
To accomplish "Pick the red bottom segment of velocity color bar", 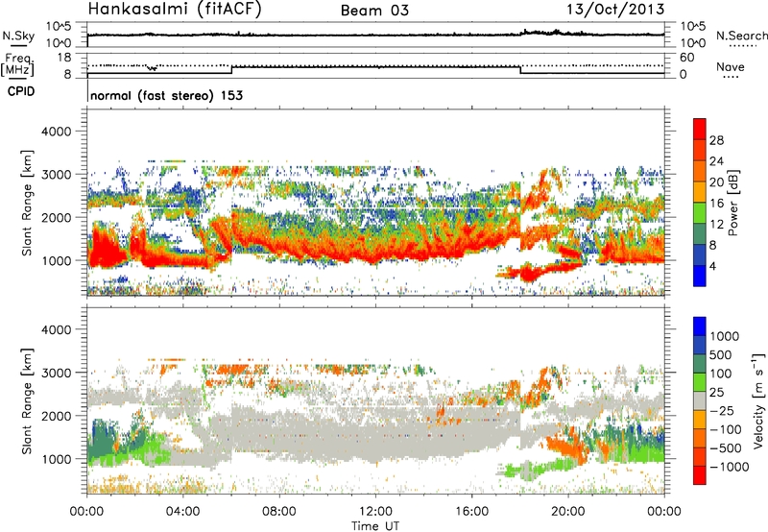I will (700, 475).
